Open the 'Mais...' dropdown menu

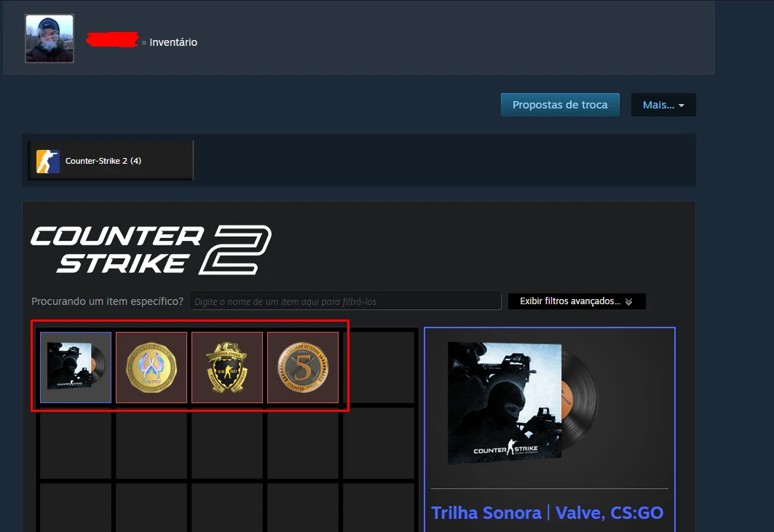click(663, 105)
